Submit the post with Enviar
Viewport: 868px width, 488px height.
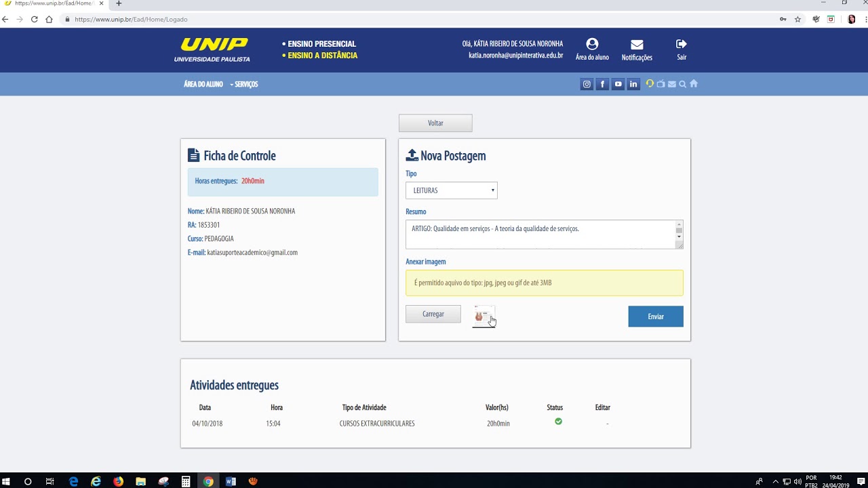pyautogui.click(x=656, y=317)
